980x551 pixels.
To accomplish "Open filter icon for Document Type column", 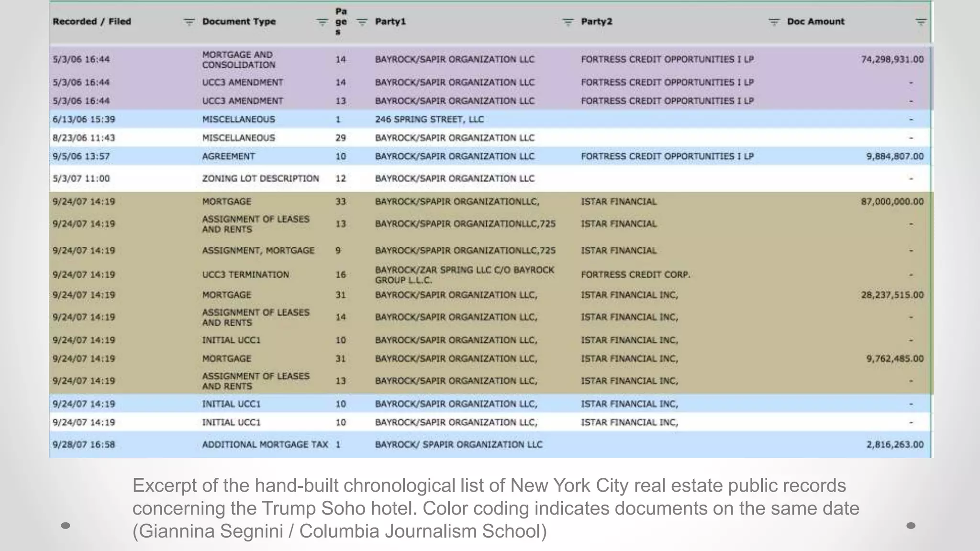I will pos(323,22).
